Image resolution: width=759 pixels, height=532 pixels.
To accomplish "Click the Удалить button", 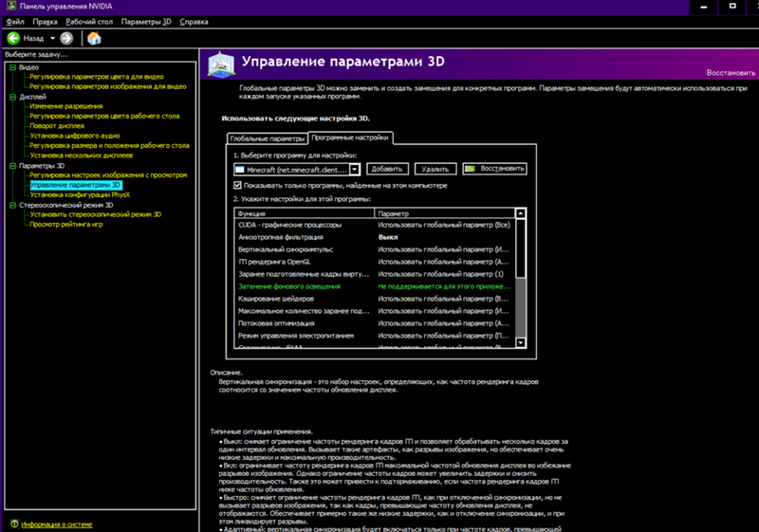I will [436, 169].
